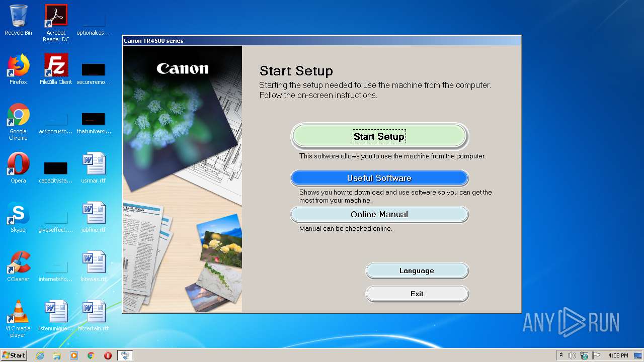Open FileZilla Client desktop shortcut
The width and height of the screenshot is (644, 362).
tap(56, 69)
